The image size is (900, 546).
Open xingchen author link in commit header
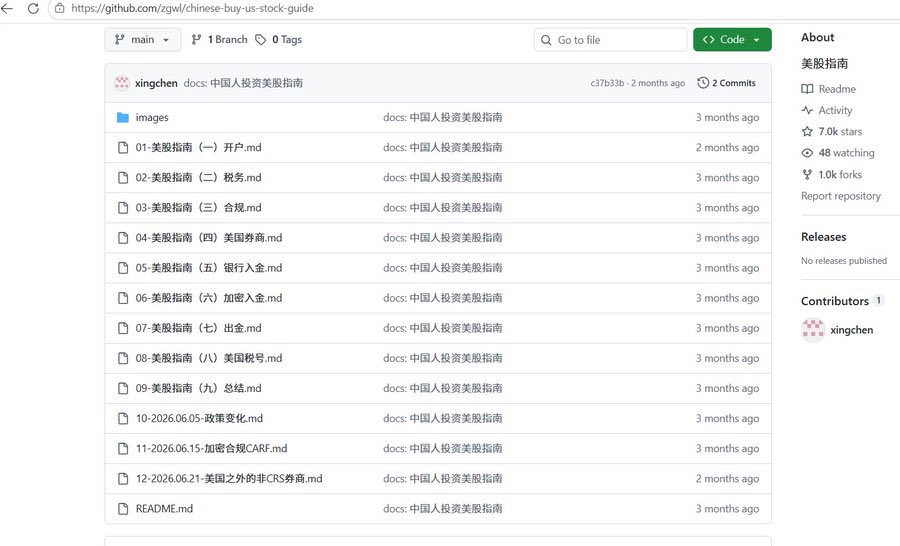coord(156,83)
